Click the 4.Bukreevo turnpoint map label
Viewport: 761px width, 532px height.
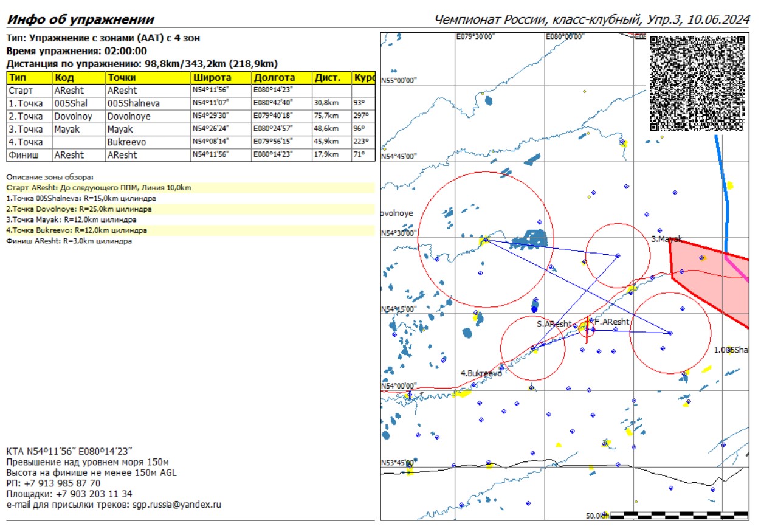(x=481, y=373)
